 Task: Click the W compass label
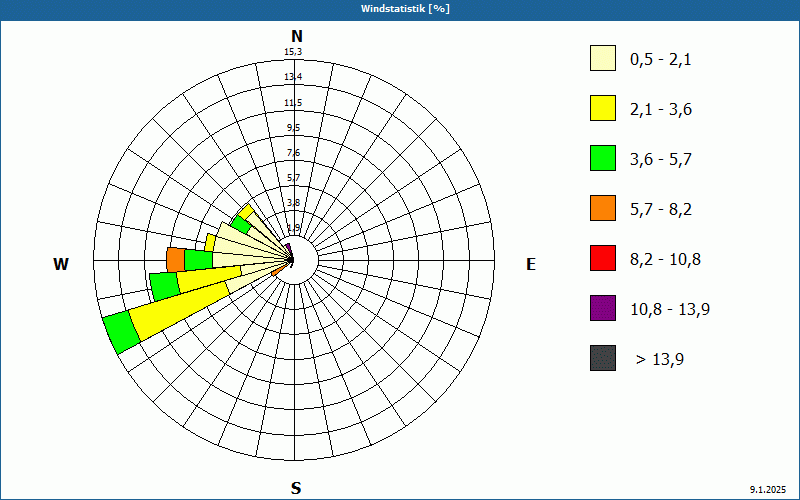pos(61,264)
